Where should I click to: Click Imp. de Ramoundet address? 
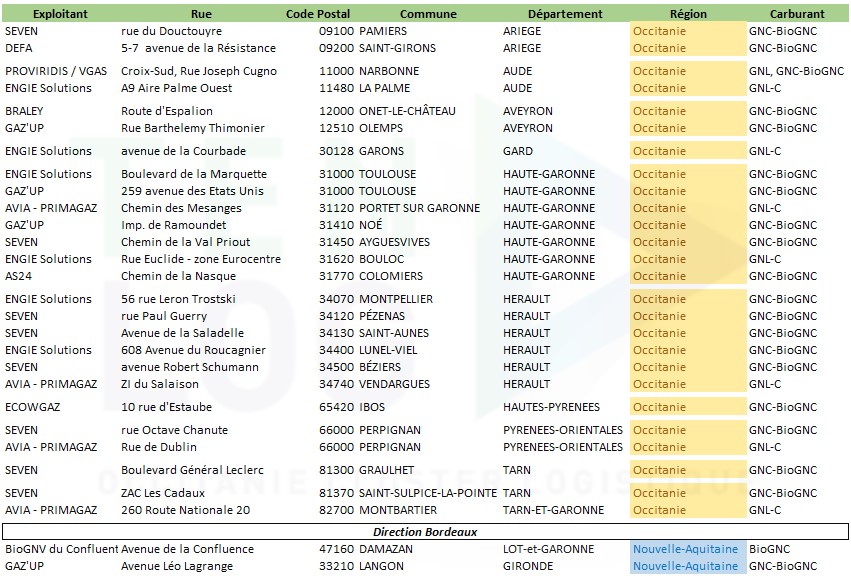(x=173, y=225)
